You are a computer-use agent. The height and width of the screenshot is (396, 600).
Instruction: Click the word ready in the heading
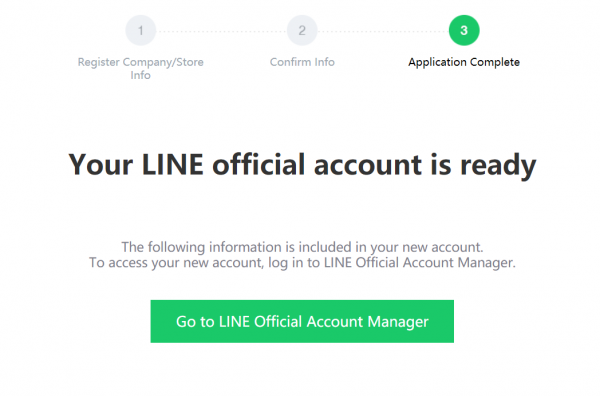click(x=498, y=166)
